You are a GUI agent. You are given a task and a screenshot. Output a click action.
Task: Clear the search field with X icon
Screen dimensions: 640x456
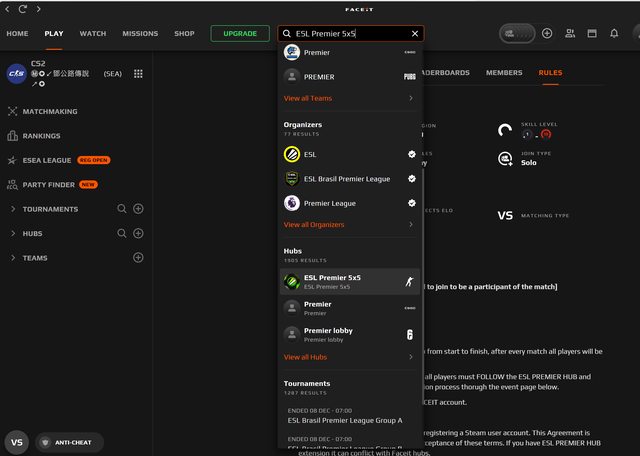pos(415,33)
